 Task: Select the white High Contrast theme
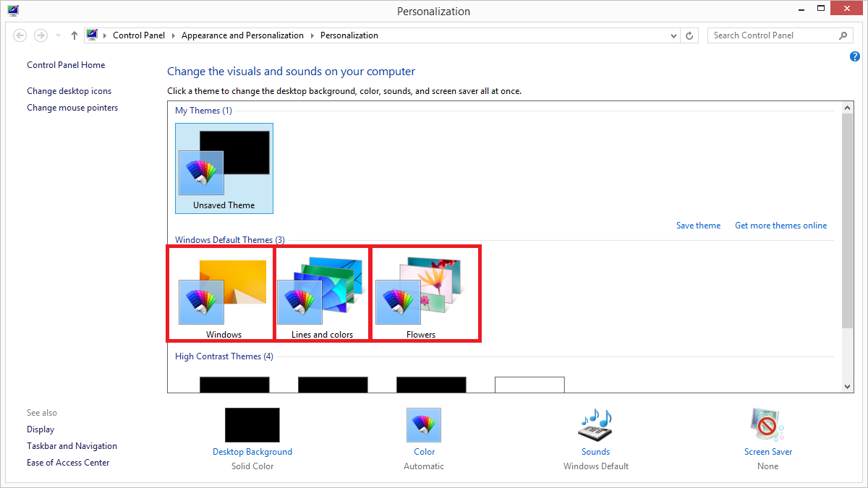click(529, 385)
